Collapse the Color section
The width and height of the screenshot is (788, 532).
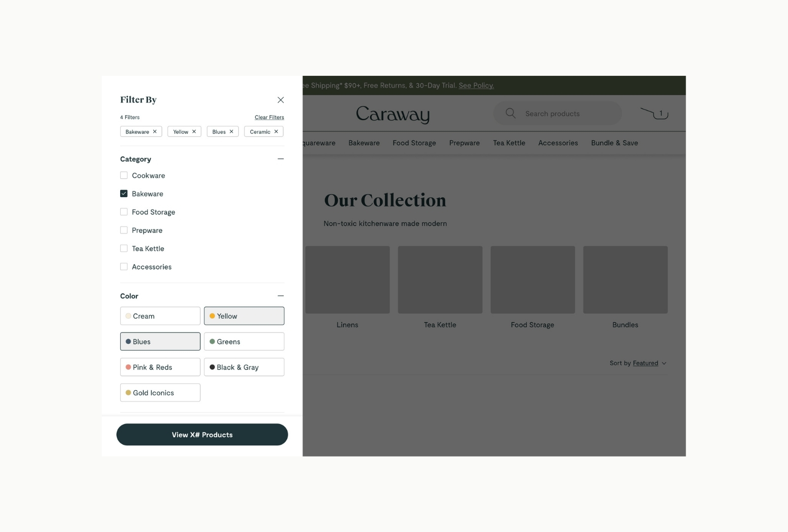(x=281, y=296)
